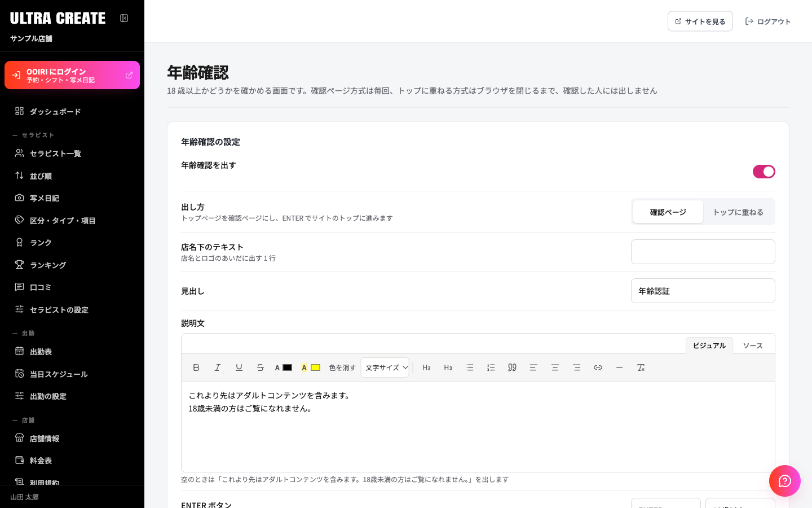Insert a hyperlink

(x=598, y=367)
